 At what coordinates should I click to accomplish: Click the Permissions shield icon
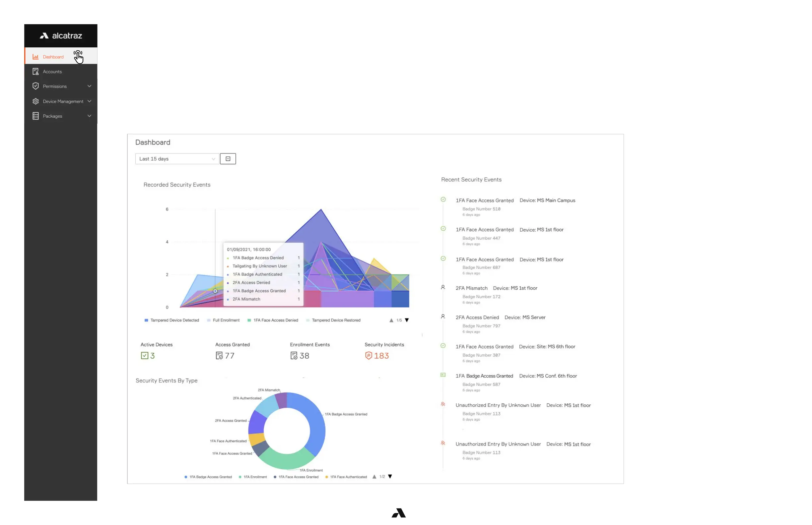pos(35,86)
